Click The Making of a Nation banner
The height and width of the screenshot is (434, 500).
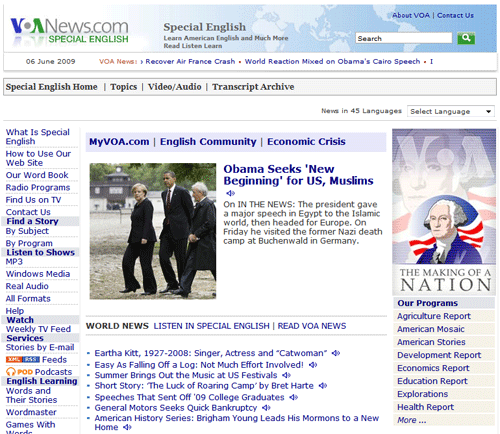(x=444, y=212)
